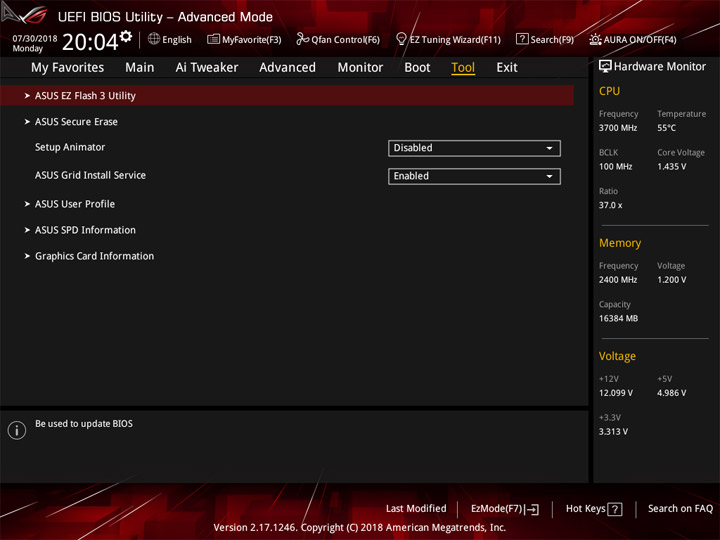Screen dimensions: 720x540
Task: Switch to EzMode(F7) label
Action: coord(497,509)
